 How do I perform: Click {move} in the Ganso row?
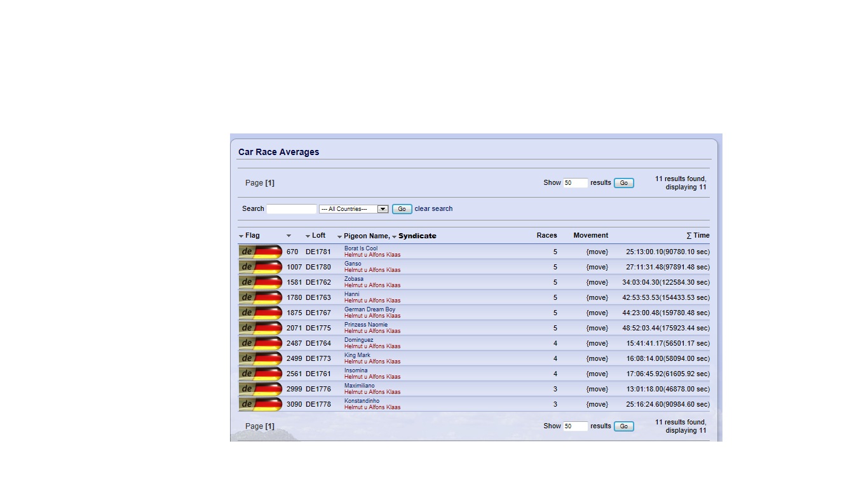(597, 267)
